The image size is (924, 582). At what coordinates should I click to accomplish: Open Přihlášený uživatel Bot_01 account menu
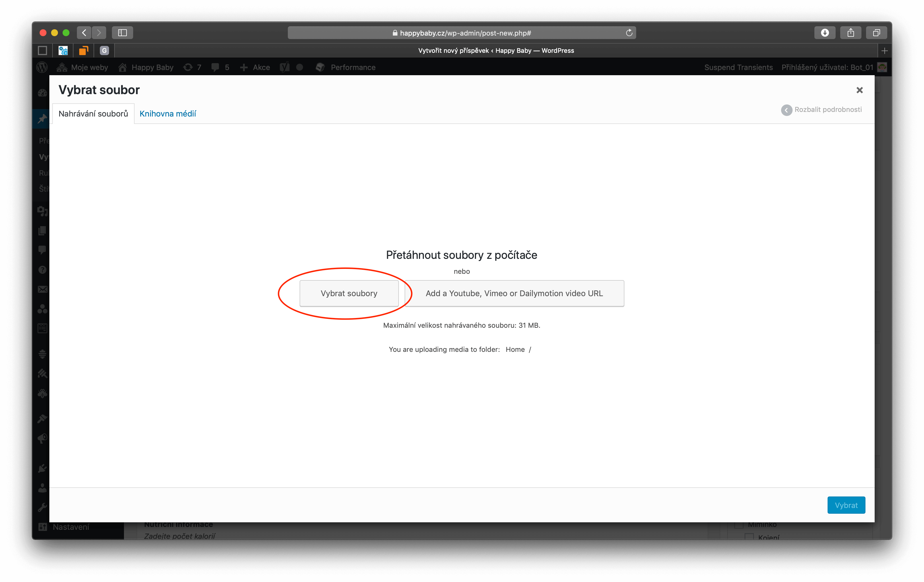[827, 67]
